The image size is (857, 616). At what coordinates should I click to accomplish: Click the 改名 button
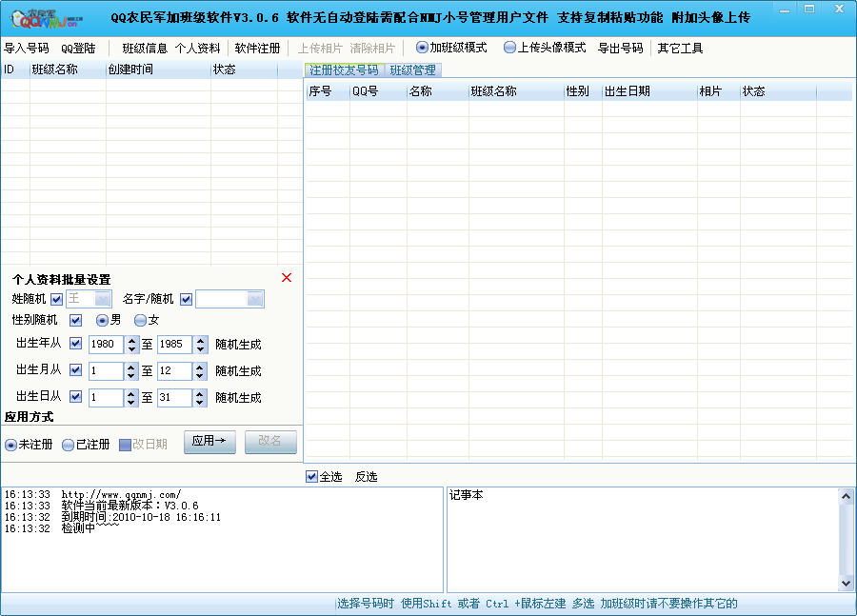270,442
